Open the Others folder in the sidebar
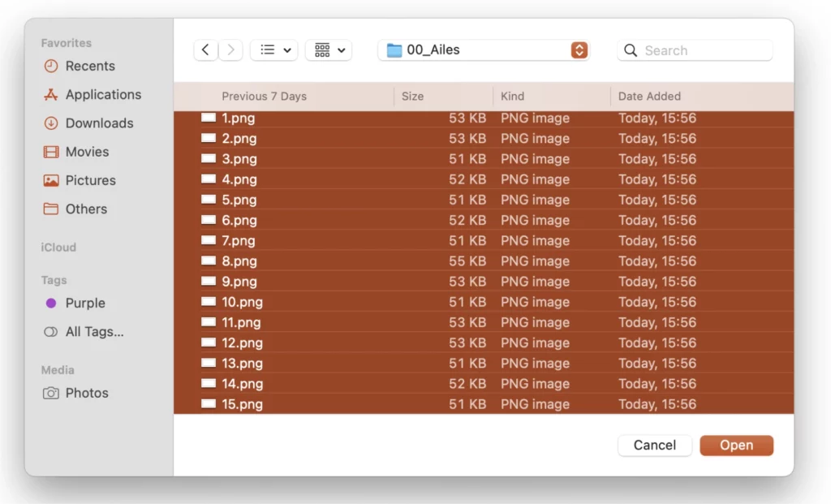 coord(75,209)
